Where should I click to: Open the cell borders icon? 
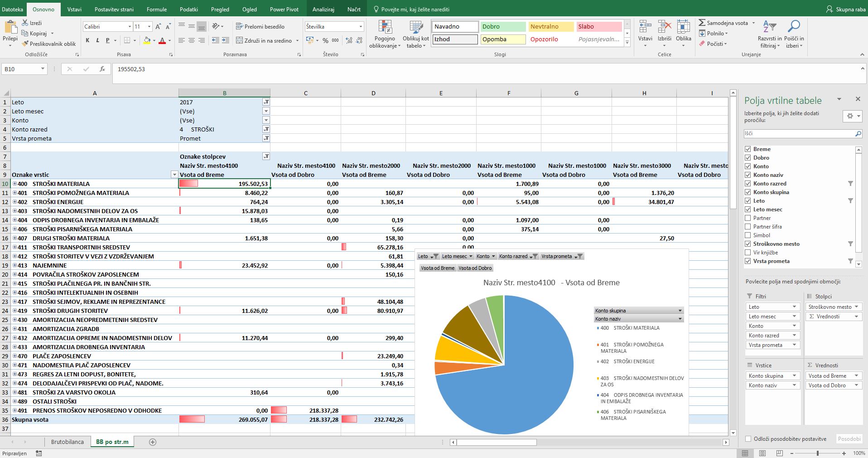(127, 40)
